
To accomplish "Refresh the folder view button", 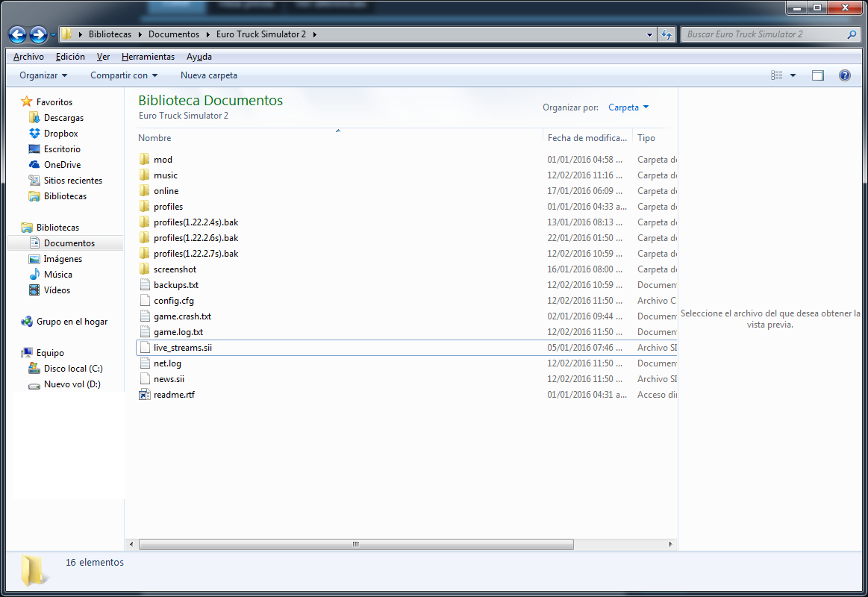I will click(x=666, y=34).
